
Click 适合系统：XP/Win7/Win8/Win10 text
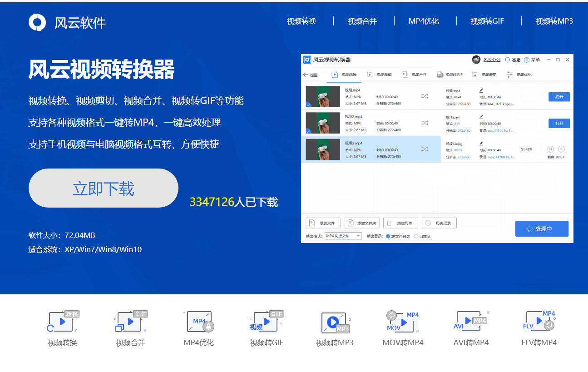[85, 249]
